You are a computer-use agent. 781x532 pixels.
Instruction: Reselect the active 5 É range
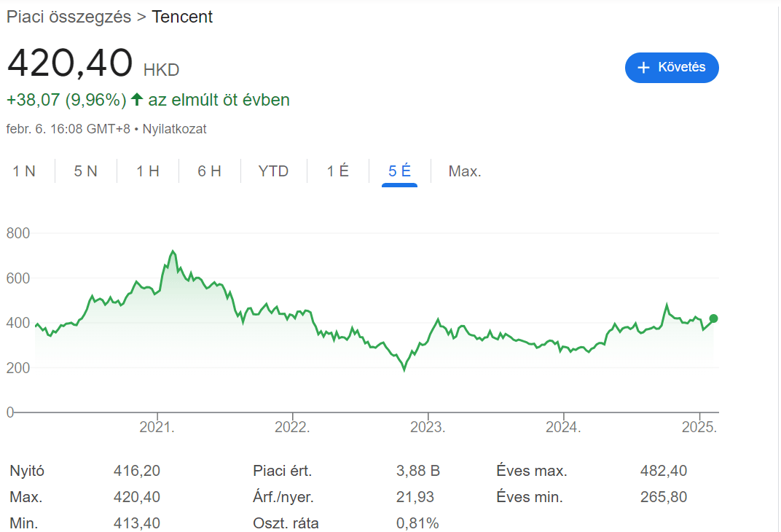click(x=398, y=171)
